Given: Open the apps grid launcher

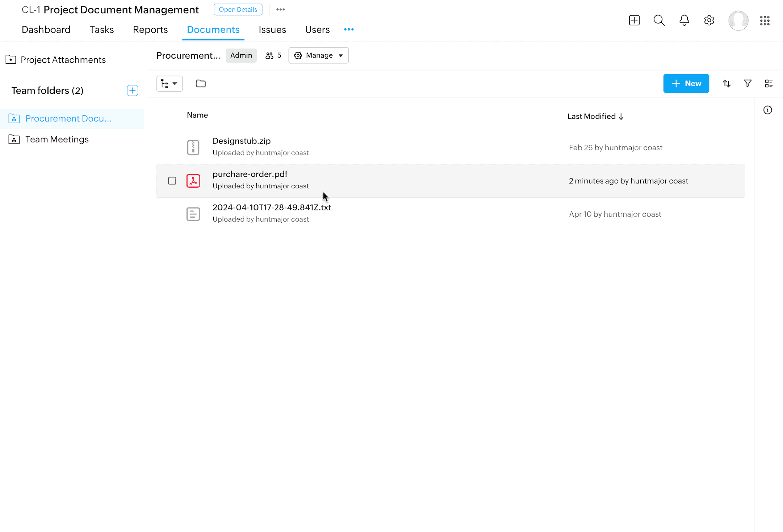Looking at the screenshot, I should 765,21.
